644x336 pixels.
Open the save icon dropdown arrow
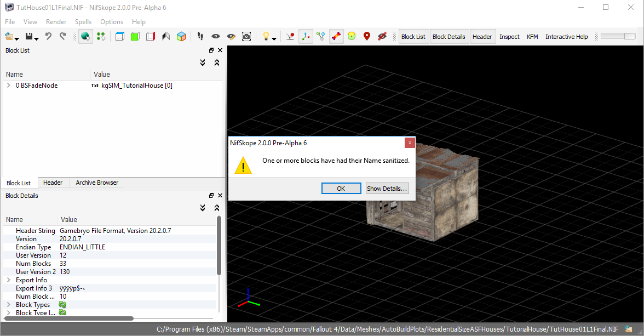(x=37, y=39)
